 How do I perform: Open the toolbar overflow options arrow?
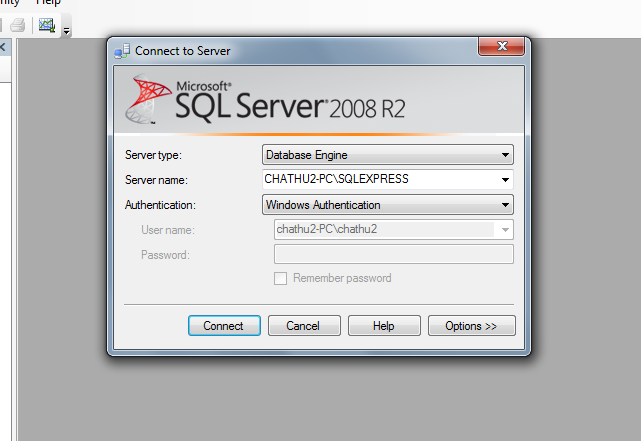click(66, 31)
